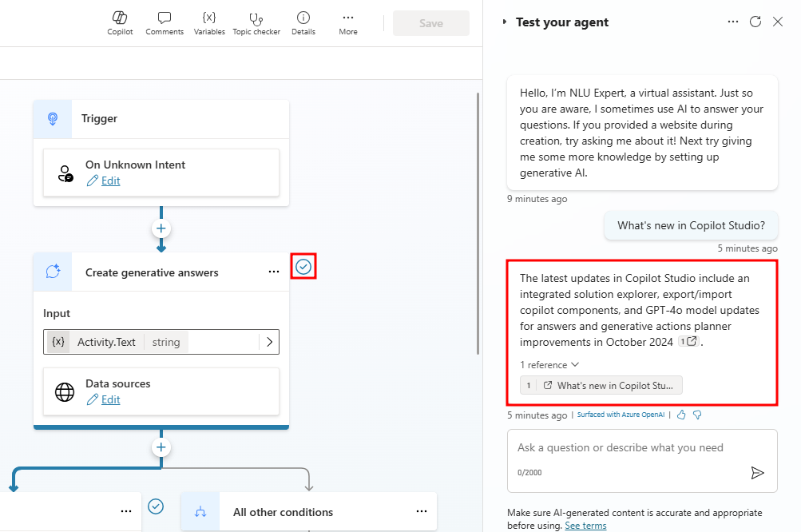Send the message in the test chat
Image resolution: width=801 pixels, height=532 pixels.
pos(758,473)
